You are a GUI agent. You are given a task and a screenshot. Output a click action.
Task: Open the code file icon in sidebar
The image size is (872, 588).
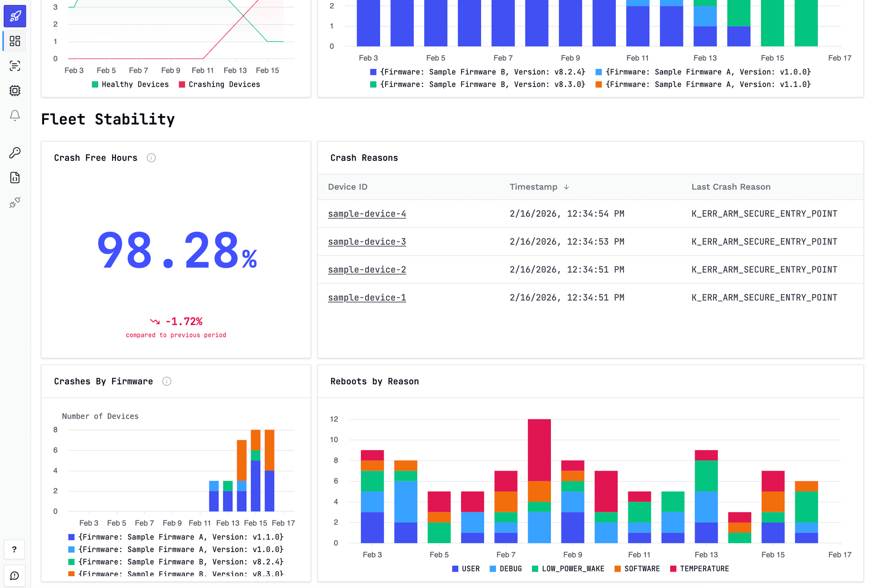click(x=15, y=178)
